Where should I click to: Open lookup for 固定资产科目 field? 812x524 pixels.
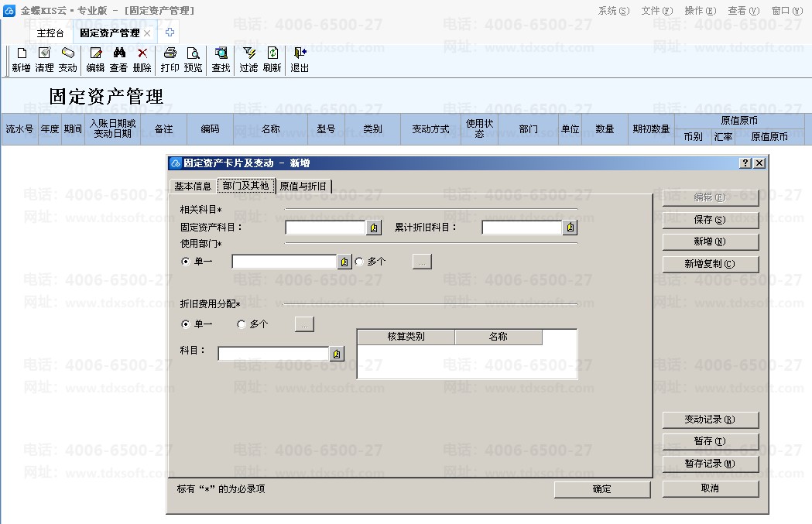click(x=374, y=228)
